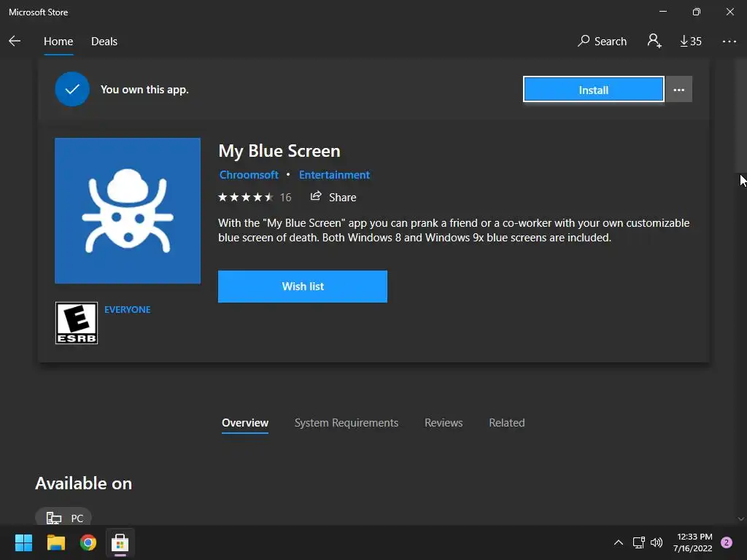The width and height of the screenshot is (747, 560).
Task: Click the Search magnifier button
Action: [602, 42]
